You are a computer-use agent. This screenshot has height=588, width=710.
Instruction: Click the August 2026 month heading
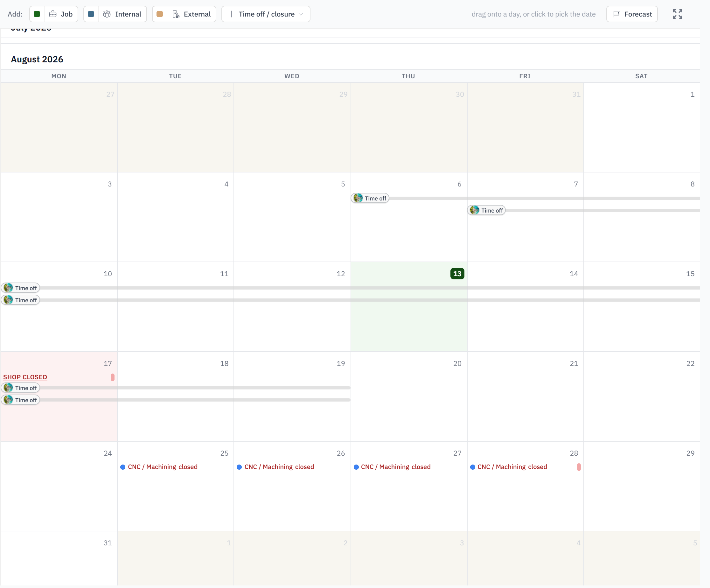[x=37, y=59]
